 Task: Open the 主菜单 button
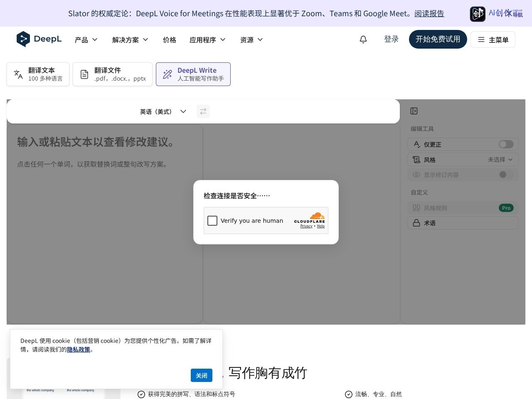click(x=493, y=39)
